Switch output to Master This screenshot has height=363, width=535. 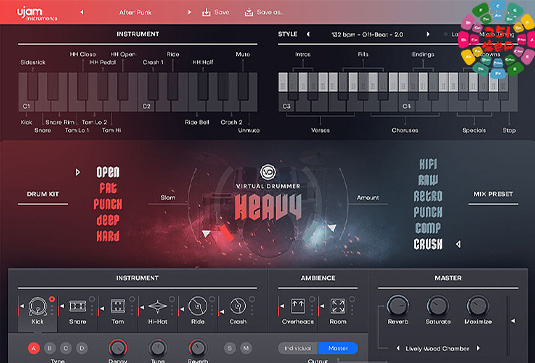pos(338,348)
